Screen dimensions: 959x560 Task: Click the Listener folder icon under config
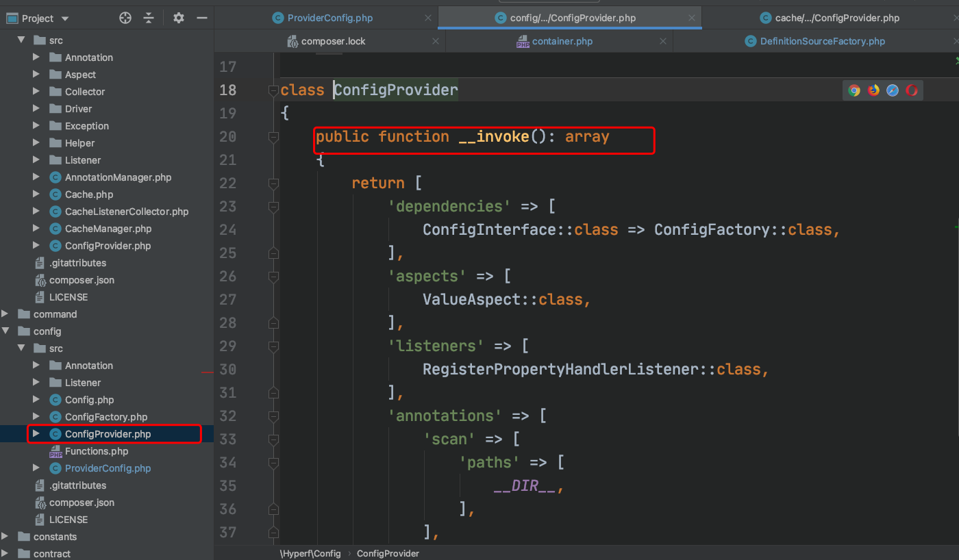point(55,383)
